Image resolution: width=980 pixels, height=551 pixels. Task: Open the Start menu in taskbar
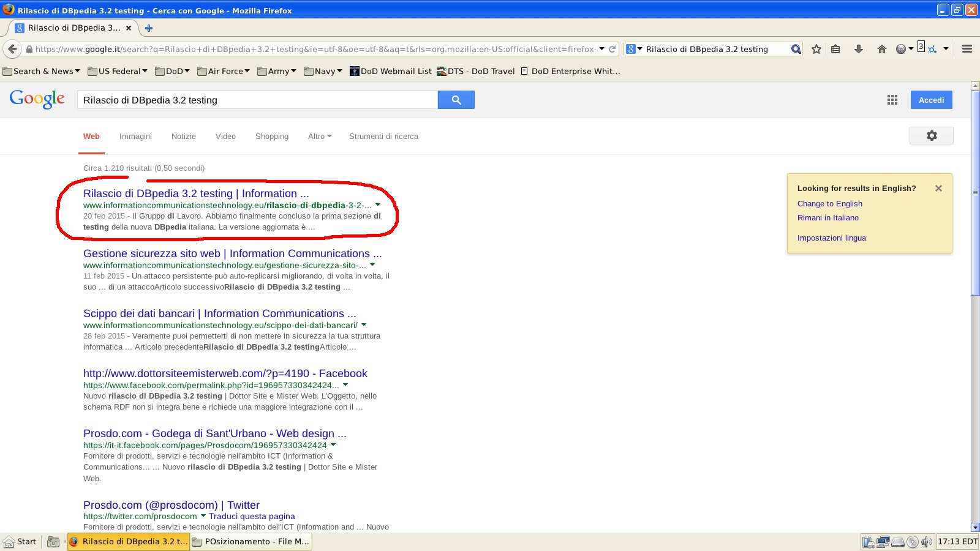pyautogui.click(x=20, y=542)
